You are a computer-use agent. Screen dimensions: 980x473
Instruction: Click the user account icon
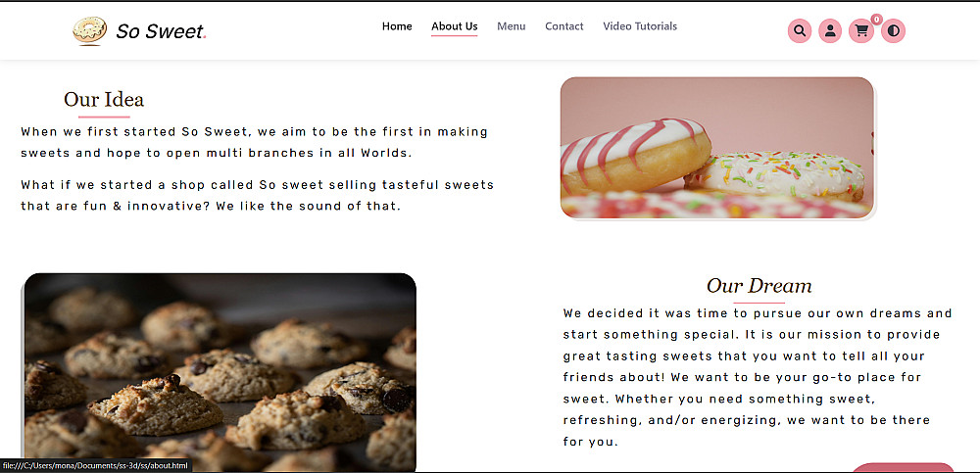830,30
